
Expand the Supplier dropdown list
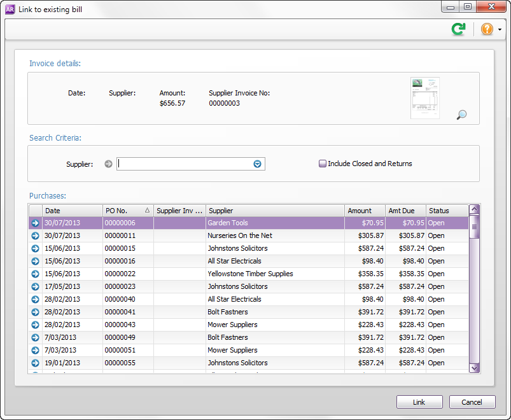point(258,164)
